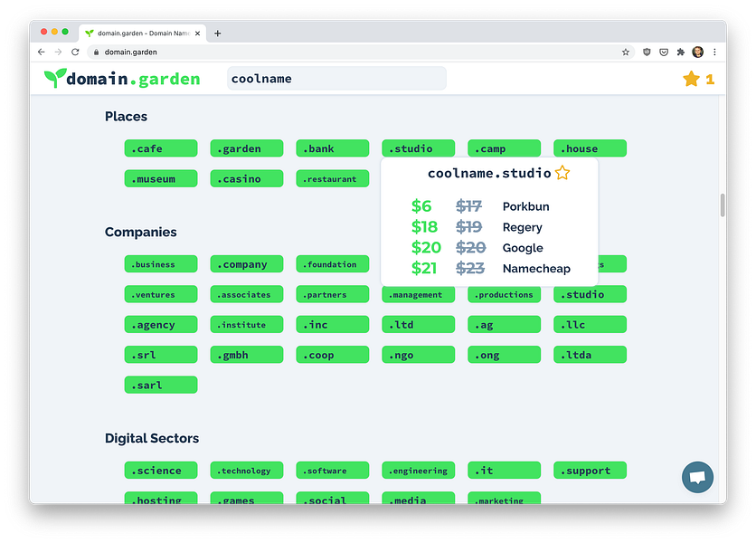Select the .house extension
This screenshot has width=756, height=543.
591,148
